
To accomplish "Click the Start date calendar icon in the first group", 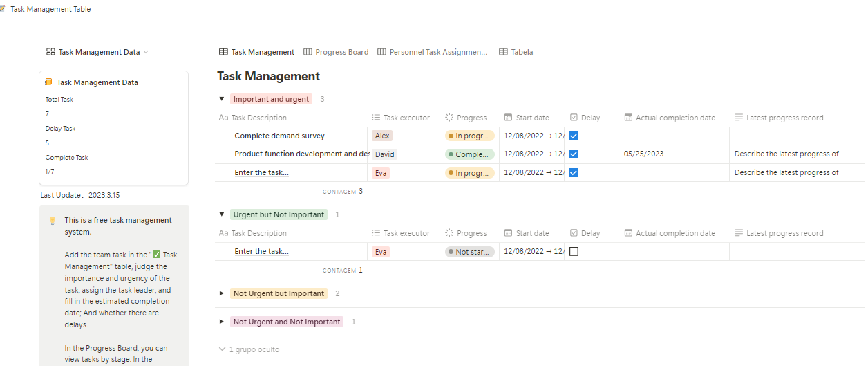I will pyautogui.click(x=509, y=118).
